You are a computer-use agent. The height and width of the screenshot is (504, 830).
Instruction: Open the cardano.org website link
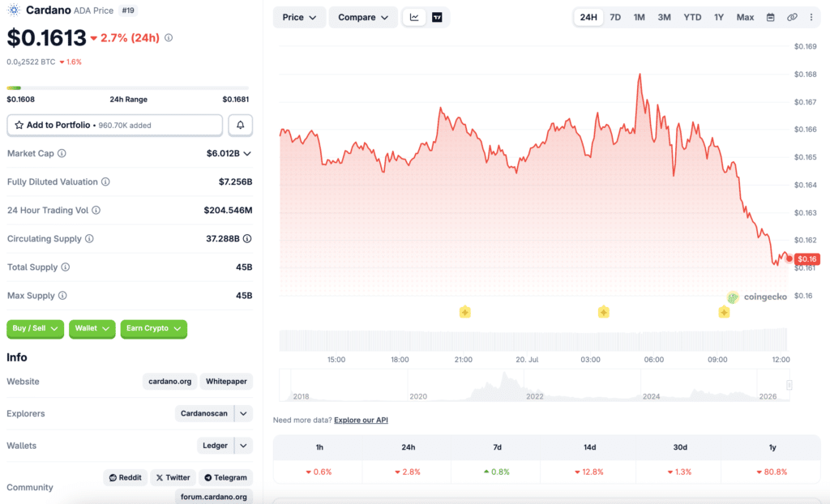(x=170, y=381)
